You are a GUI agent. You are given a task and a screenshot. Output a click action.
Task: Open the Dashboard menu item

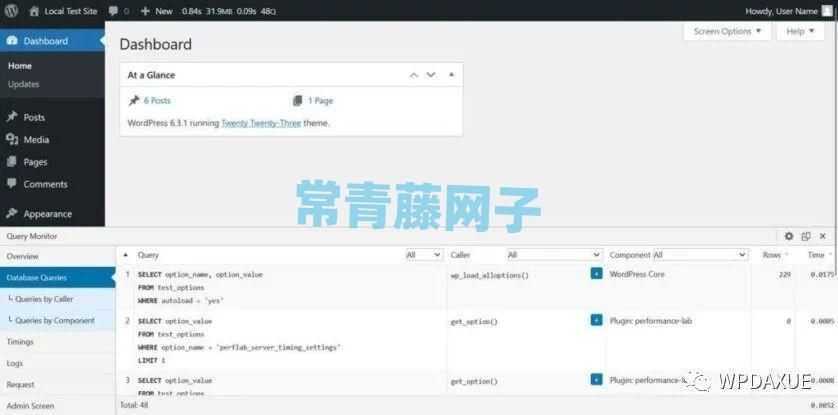coord(52,41)
